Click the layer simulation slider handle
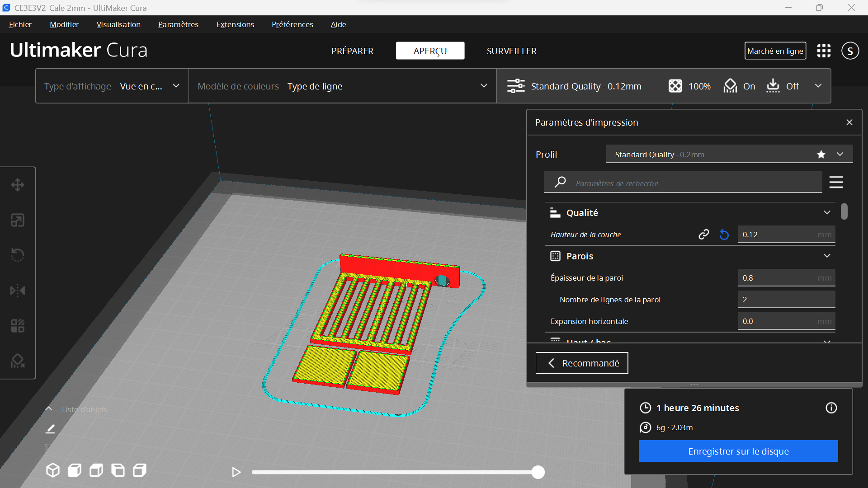868x488 pixels. point(538,472)
